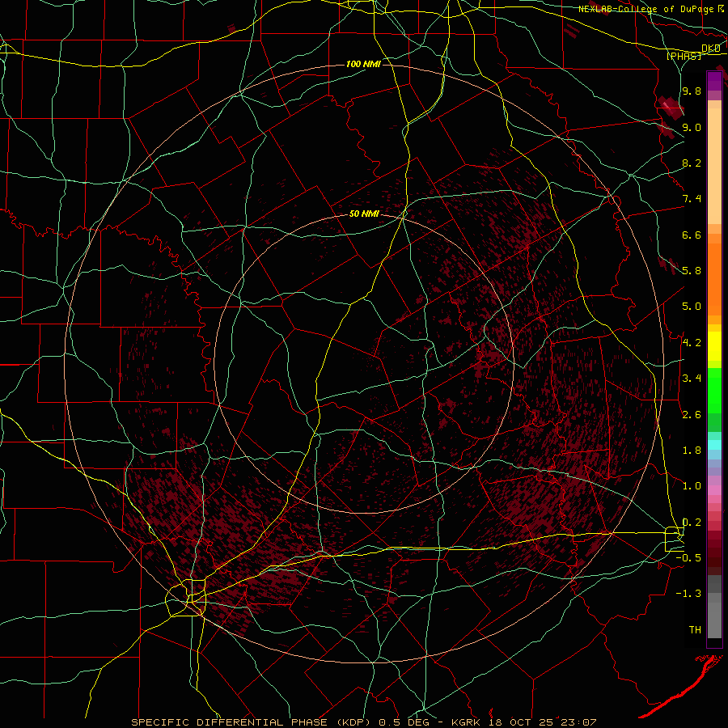Image resolution: width=728 pixels, height=728 pixels.
Task: Click the 1.0 color scale value
Action: pos(692,486)
